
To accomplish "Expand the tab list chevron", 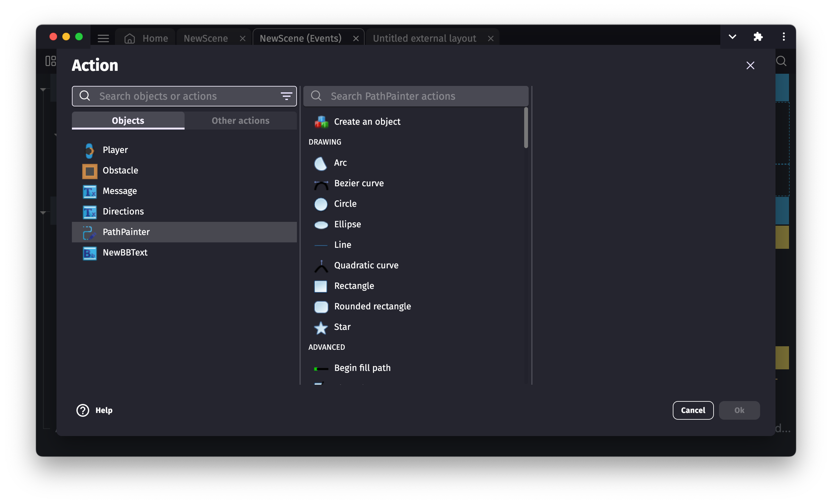I will [732, 37].
